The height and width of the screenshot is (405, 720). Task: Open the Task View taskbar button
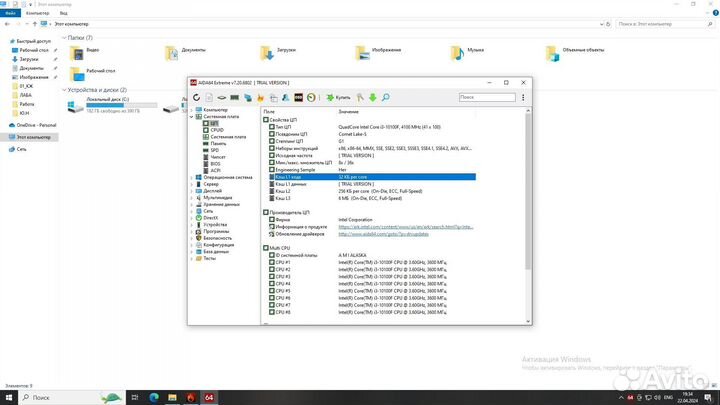135,397
